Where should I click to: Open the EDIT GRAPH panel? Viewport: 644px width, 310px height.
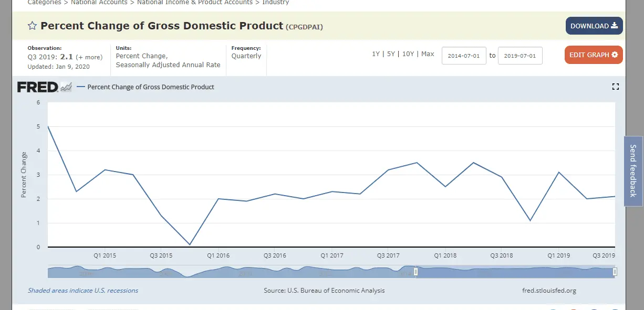[594, 55]
